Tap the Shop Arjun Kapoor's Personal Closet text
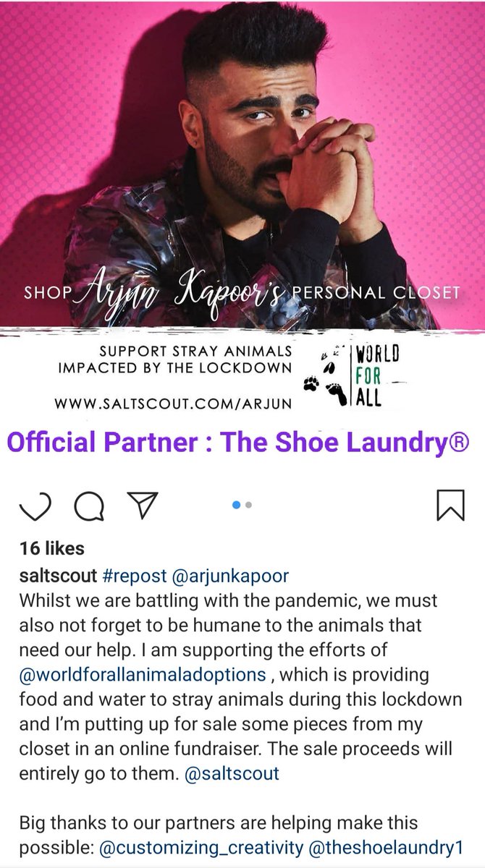The height and width of the screenshot is (868, 485). (242, 291)
